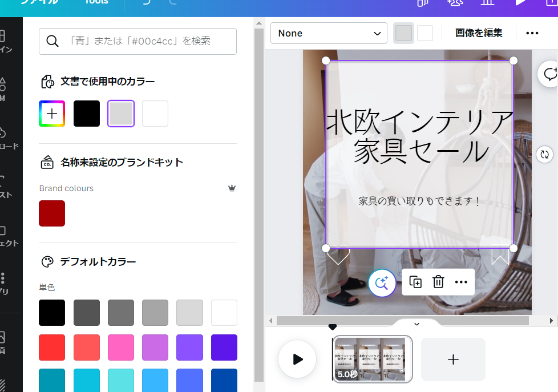Choose default cornflower blue color
558x392 pixels.
click(x=189, y=380)
